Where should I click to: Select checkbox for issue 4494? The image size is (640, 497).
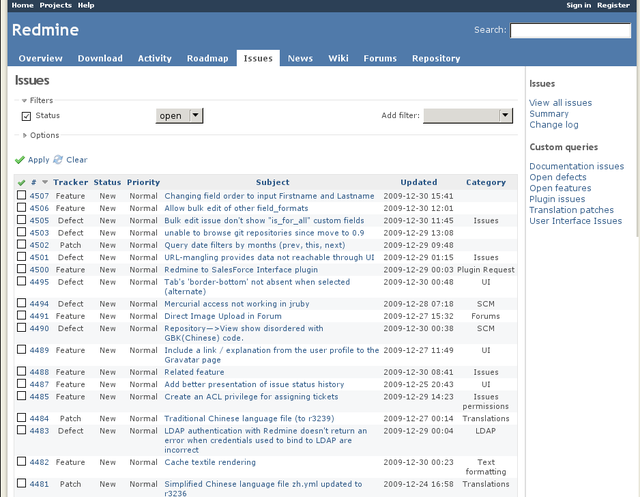pyautogui.click(x=21, y=303)
